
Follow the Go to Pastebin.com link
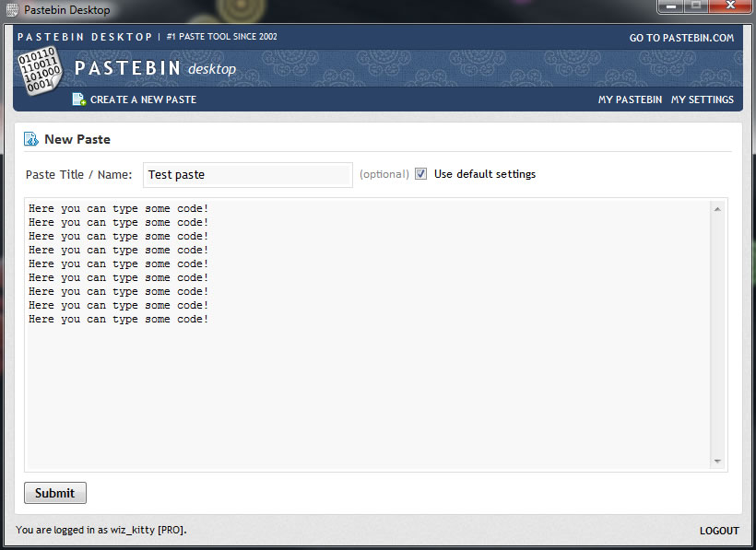pyautogui.click(x=681, y=38)
